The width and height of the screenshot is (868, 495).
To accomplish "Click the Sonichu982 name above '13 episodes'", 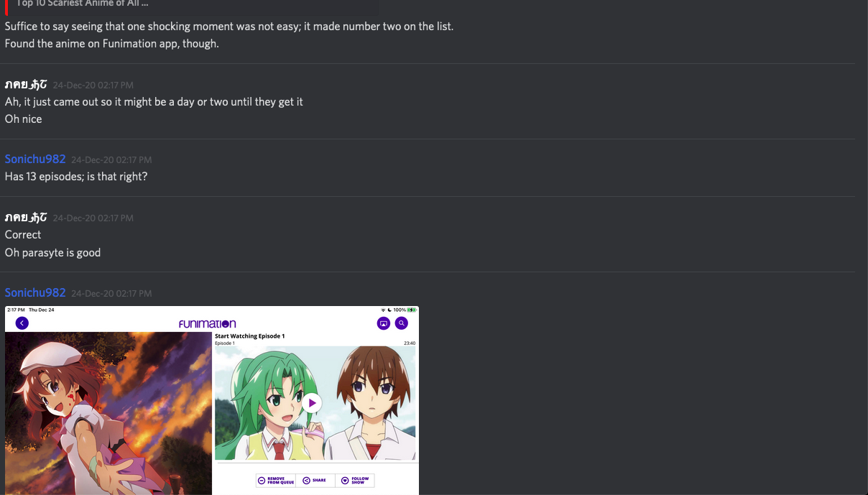I will [35, 159].
